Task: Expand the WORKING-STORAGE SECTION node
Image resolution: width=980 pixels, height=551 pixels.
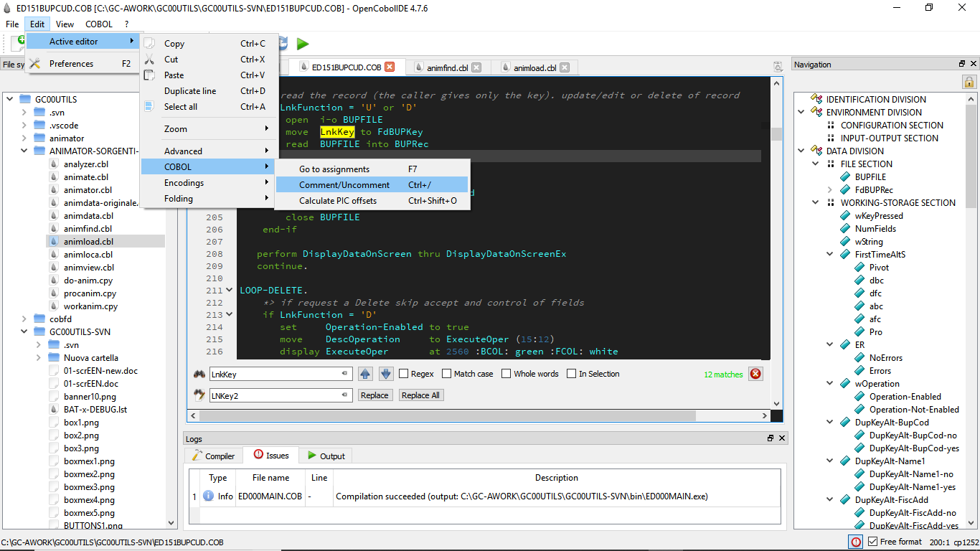Action: [814, 202]
